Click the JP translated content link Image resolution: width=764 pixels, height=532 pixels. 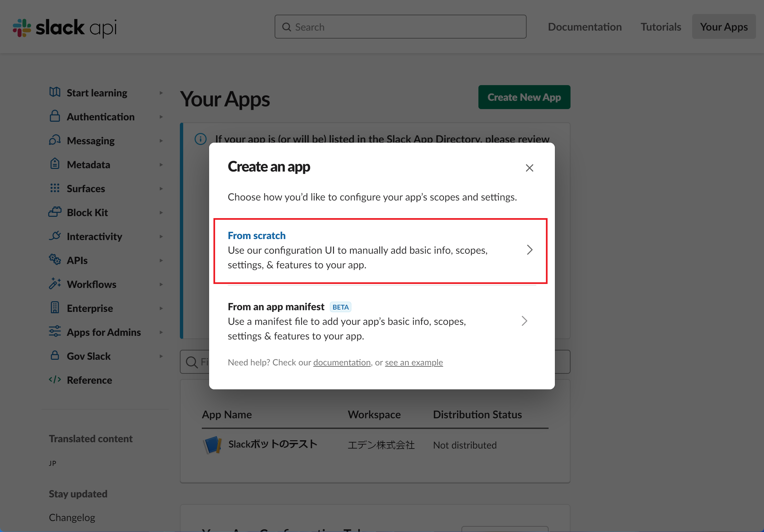pyautogui.click(x=53, y=463)
